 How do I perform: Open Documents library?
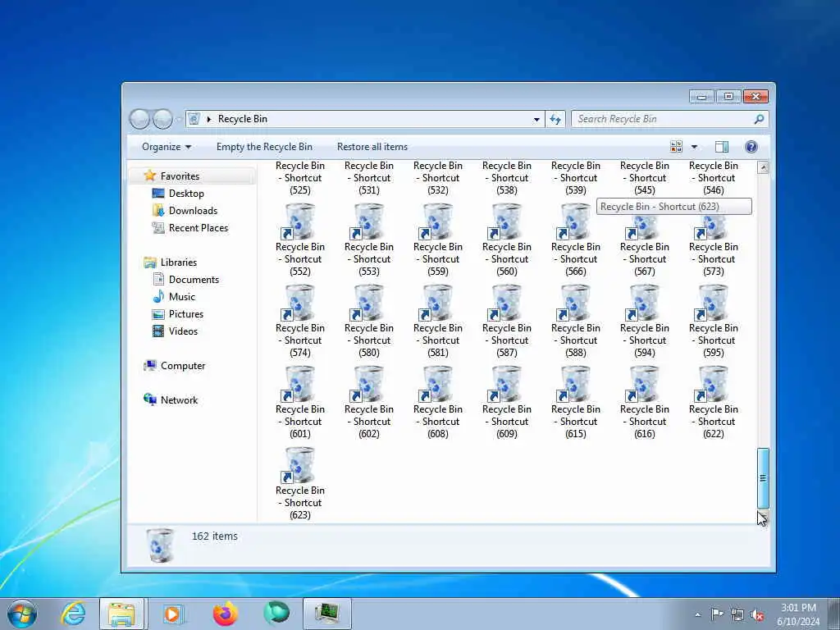tap(194, 279)
